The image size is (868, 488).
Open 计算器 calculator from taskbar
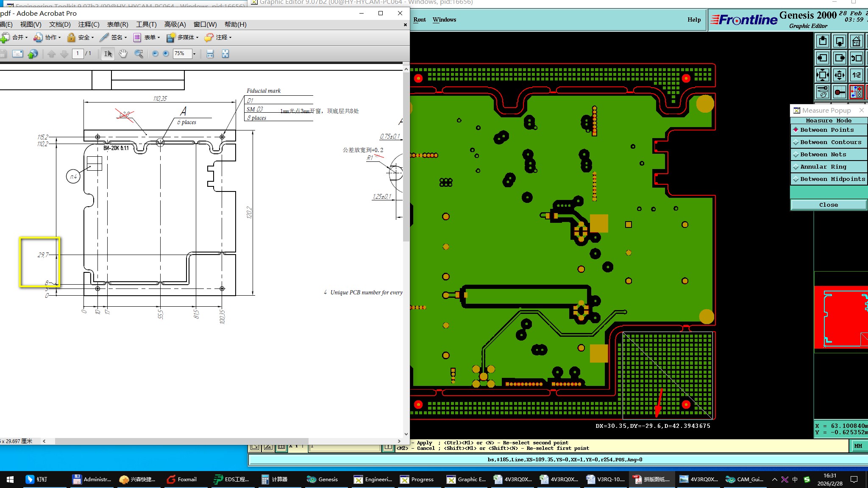tap(275, 480)
